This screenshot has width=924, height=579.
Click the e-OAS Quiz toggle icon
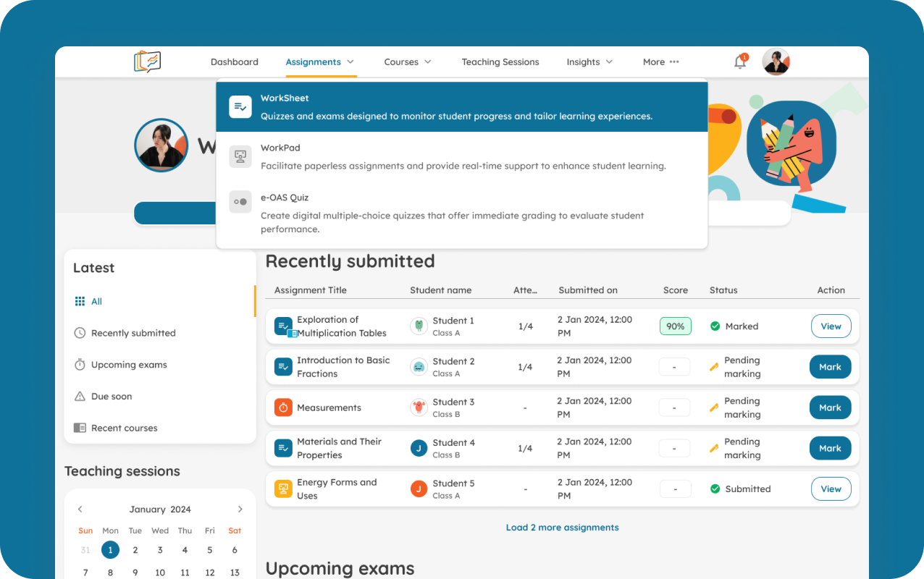click(240, 202)
